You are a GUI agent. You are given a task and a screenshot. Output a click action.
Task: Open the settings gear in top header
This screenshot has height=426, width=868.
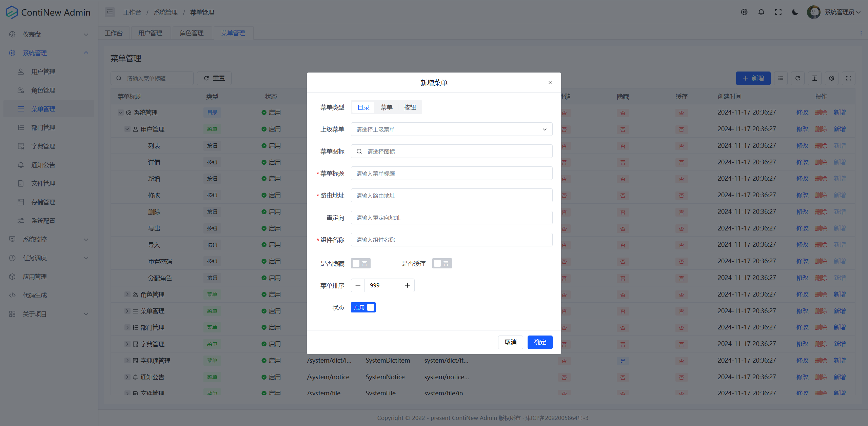(744, 12)
